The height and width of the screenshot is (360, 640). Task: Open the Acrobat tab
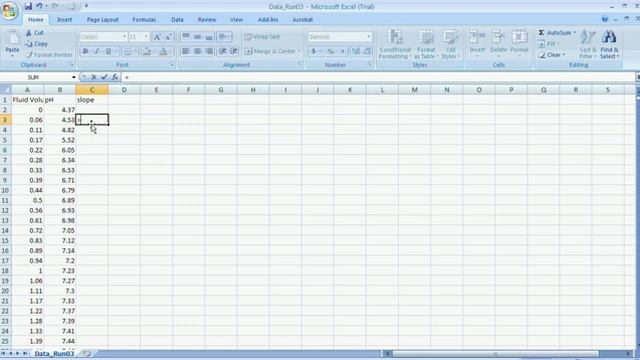tap(302, 20)
